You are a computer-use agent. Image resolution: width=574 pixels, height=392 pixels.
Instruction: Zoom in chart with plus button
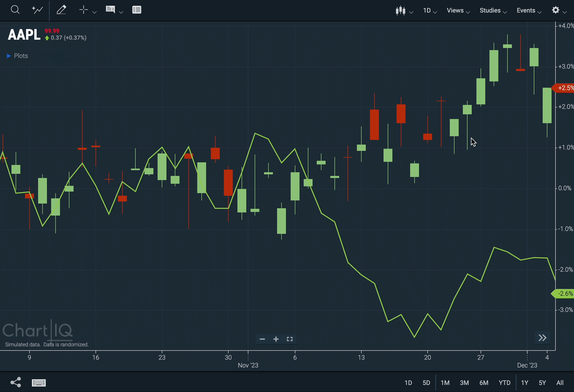click(276, 339)
